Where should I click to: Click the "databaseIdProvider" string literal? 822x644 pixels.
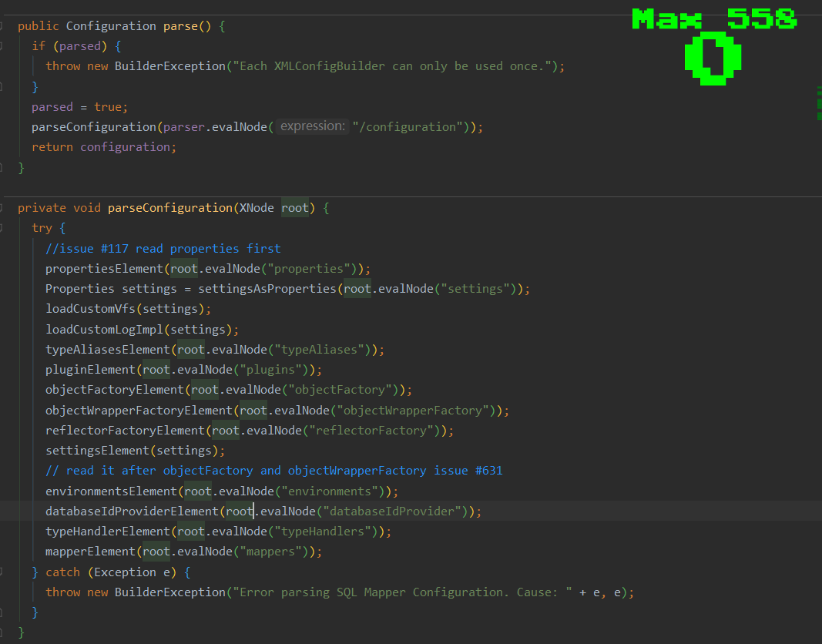[392, 512]
